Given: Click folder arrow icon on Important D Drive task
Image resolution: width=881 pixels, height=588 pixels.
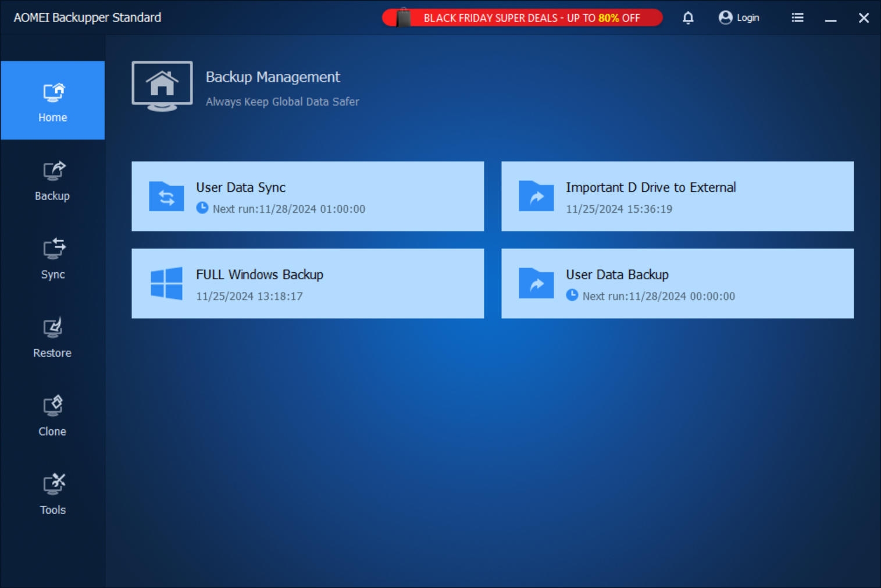Looking at the screenshot, I should [x=536, y=196].
